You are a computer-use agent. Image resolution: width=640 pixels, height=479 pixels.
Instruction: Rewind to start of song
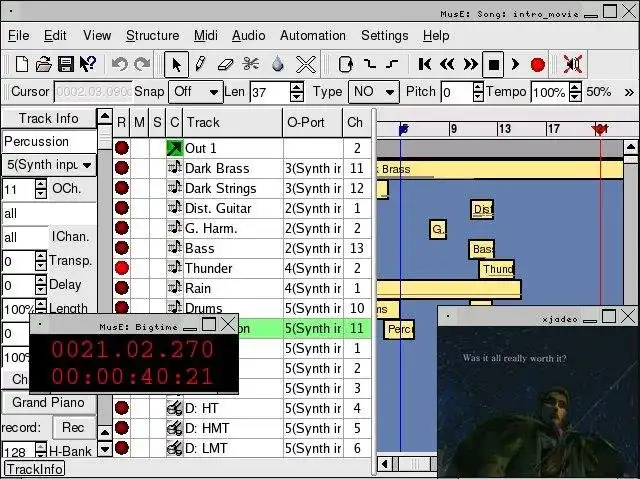coord(424,64)
